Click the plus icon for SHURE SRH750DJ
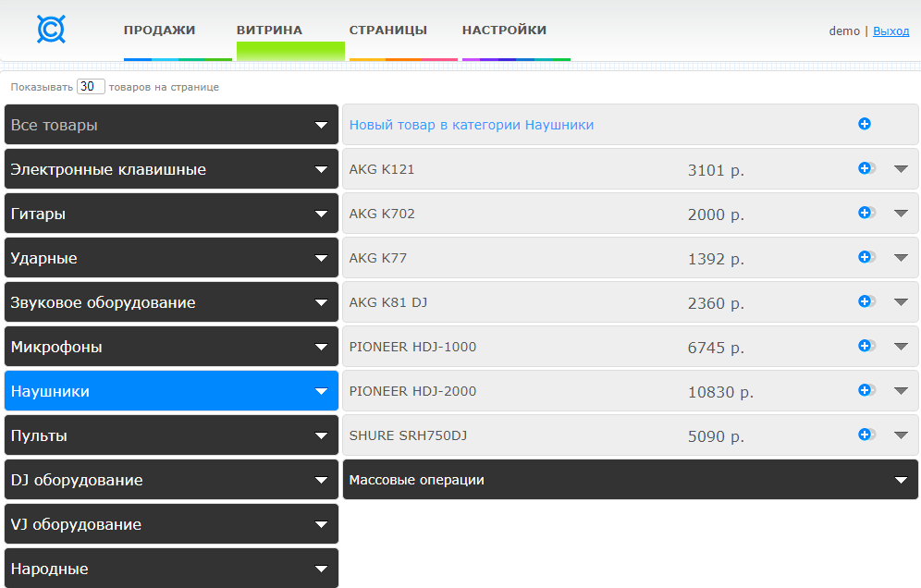 tap(866, 435)
